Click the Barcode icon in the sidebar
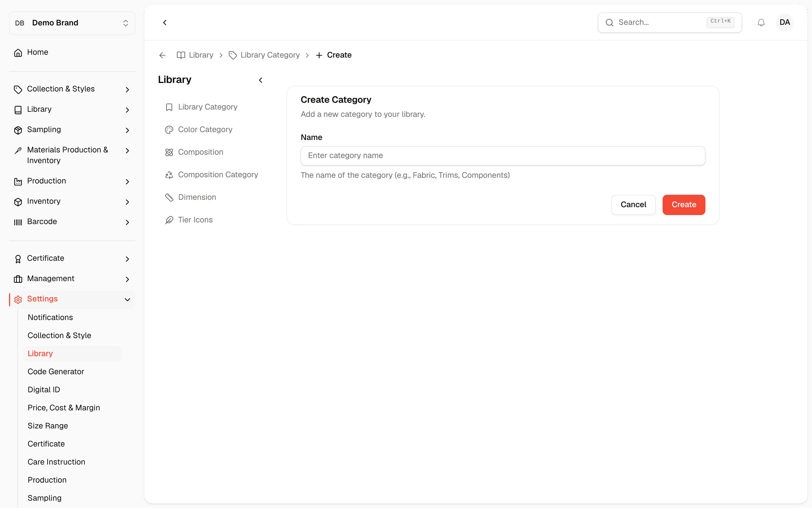812x508 pixels. coord(18,222)
